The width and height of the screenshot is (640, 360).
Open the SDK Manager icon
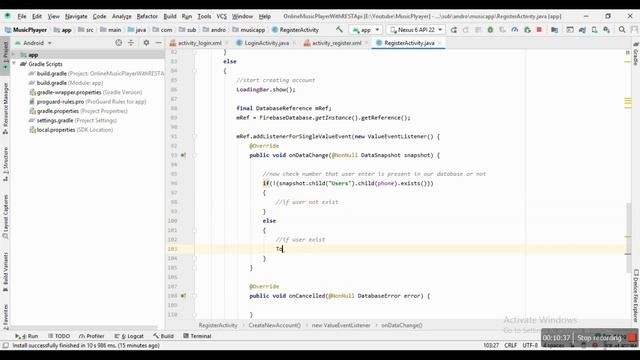(x=607, y=30)
